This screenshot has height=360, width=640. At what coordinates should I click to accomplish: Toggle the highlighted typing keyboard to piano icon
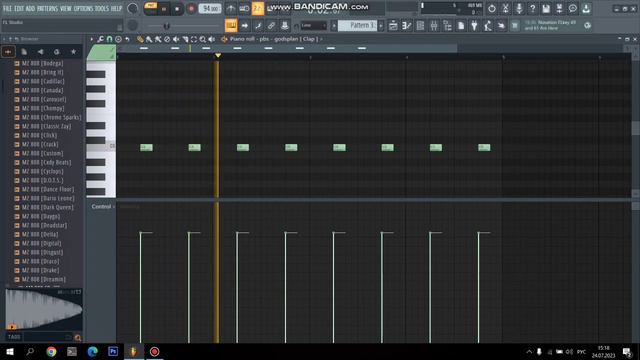coord(231,25)
